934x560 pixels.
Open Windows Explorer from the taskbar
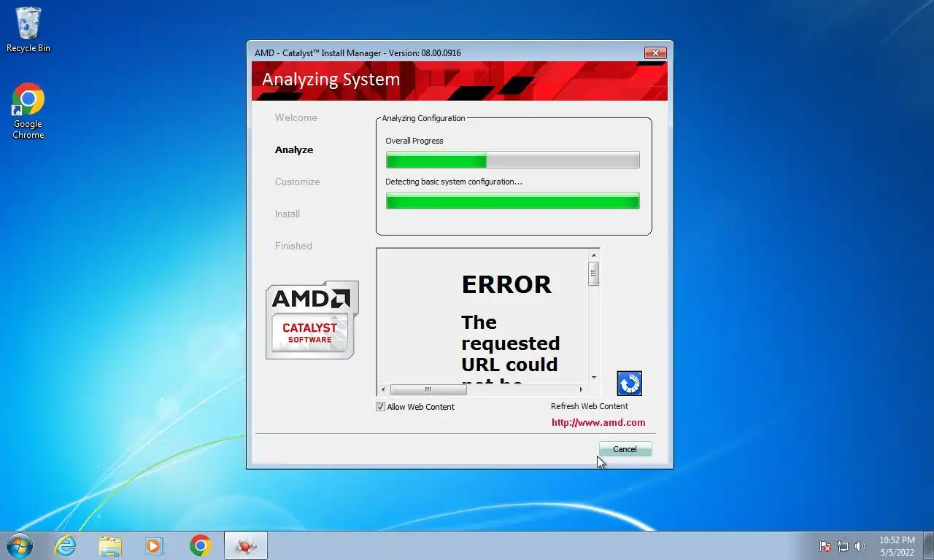(x=110, y=545)
